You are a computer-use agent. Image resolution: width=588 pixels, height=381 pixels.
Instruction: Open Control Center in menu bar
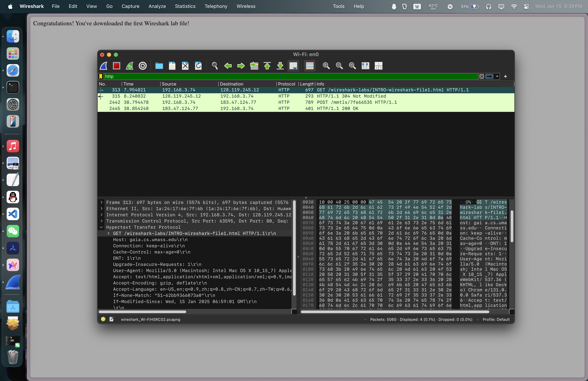526,6
